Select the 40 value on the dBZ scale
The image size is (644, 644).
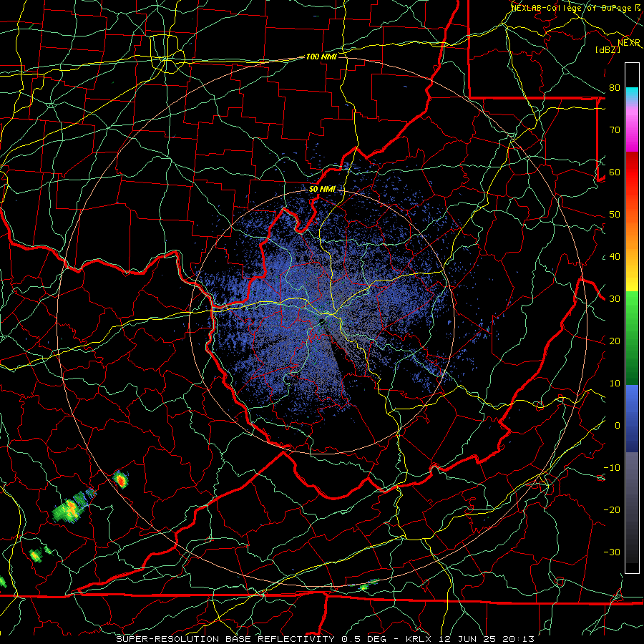pyautogui.click(x=615, y=257)
